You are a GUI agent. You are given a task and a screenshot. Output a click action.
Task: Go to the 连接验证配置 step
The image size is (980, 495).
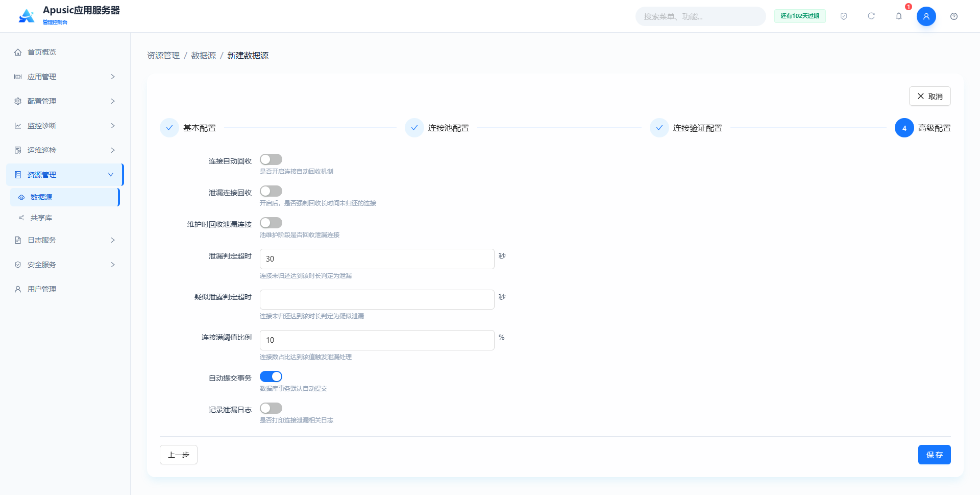point(687,128)
